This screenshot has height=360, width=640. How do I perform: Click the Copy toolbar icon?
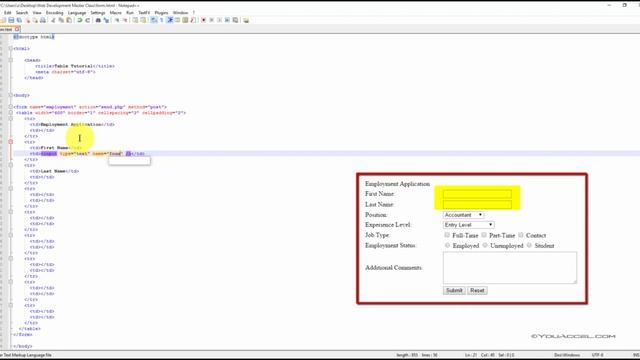point(61,20)
